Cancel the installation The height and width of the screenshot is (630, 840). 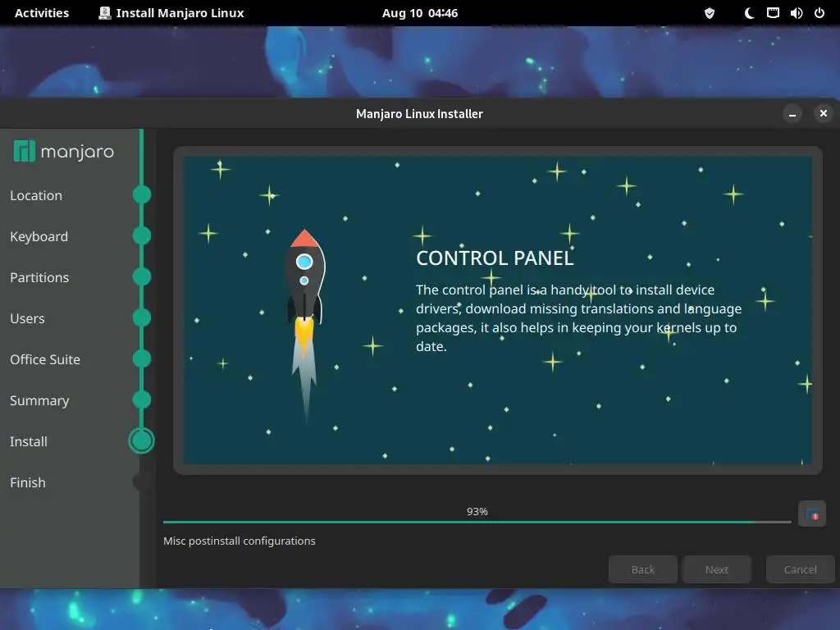click(800, 569)
